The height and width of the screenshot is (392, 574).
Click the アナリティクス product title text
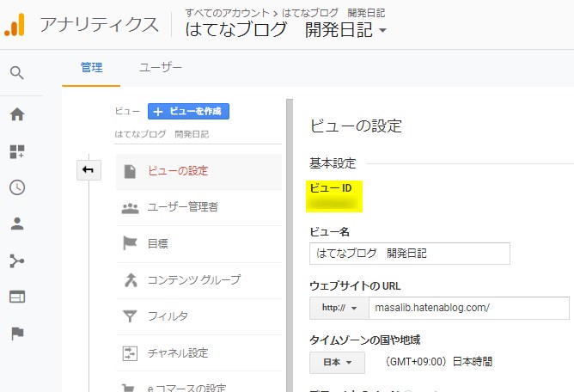(99, 25)
